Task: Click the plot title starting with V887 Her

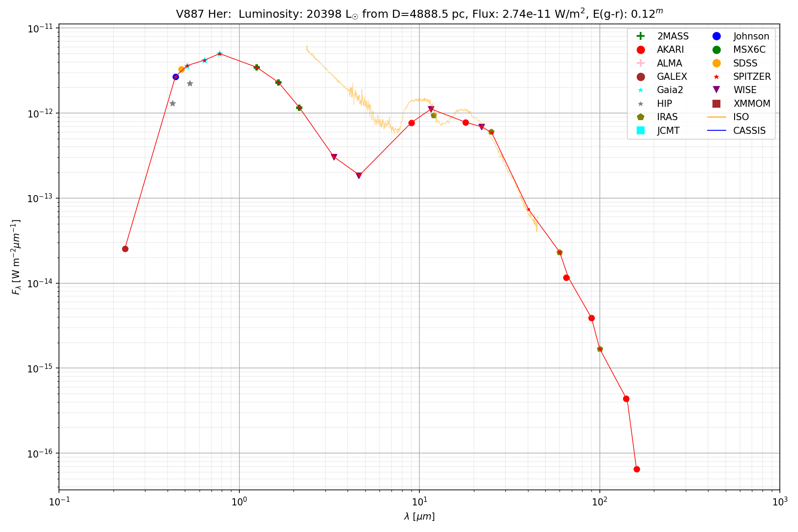Action: [x=419, y=14]
